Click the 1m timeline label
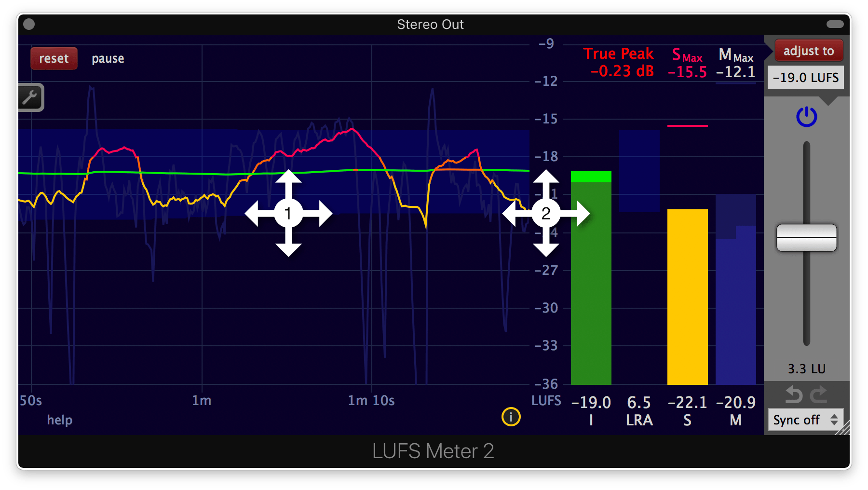The height and width of the screenshot is (490, 868). click(202, 400)
